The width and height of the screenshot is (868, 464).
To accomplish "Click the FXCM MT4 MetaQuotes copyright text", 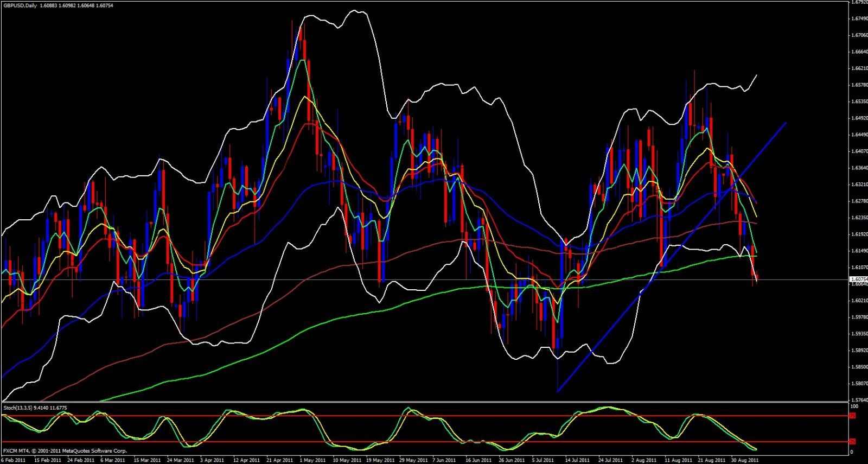I will [x=65, y=451].
